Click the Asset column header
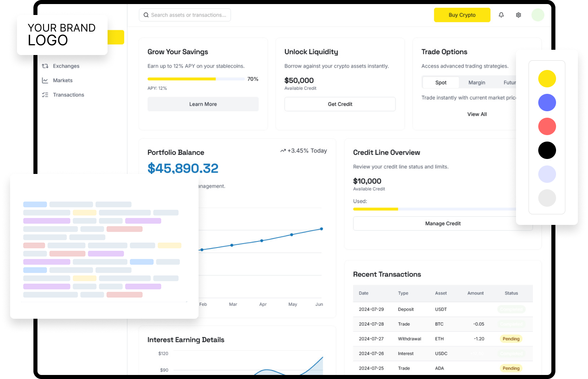 (x=441, y=293)
